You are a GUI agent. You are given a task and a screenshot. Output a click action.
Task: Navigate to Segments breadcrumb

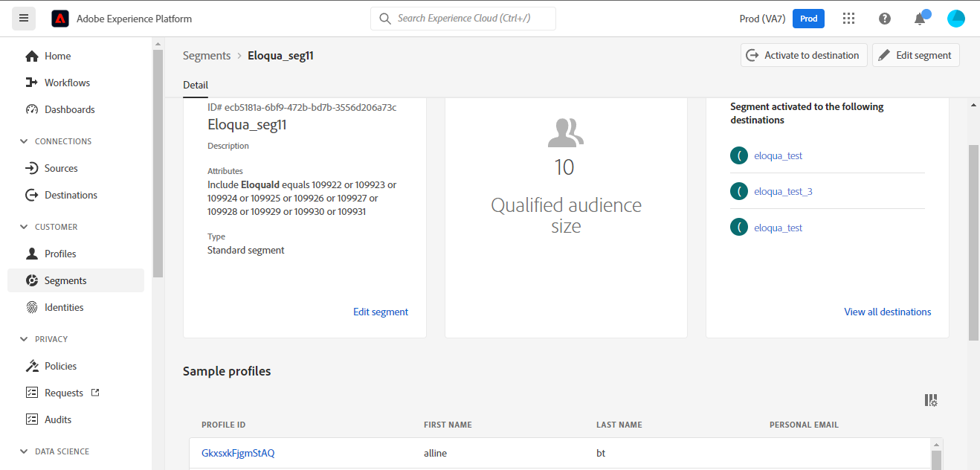[207, 55]
